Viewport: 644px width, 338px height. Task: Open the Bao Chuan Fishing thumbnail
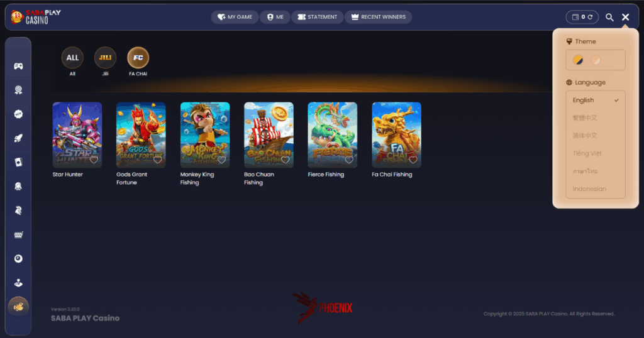269,135
